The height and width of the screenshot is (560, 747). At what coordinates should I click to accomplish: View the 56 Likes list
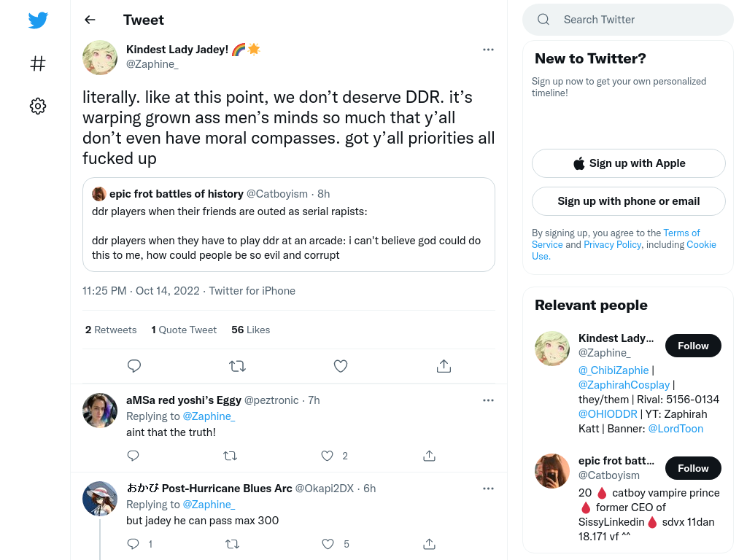[251, 330]
